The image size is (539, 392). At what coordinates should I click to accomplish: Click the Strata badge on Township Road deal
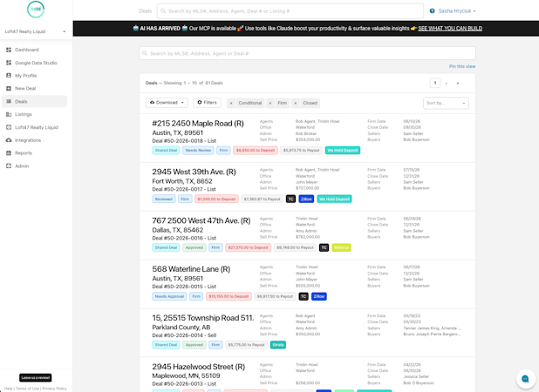(278, 345)
